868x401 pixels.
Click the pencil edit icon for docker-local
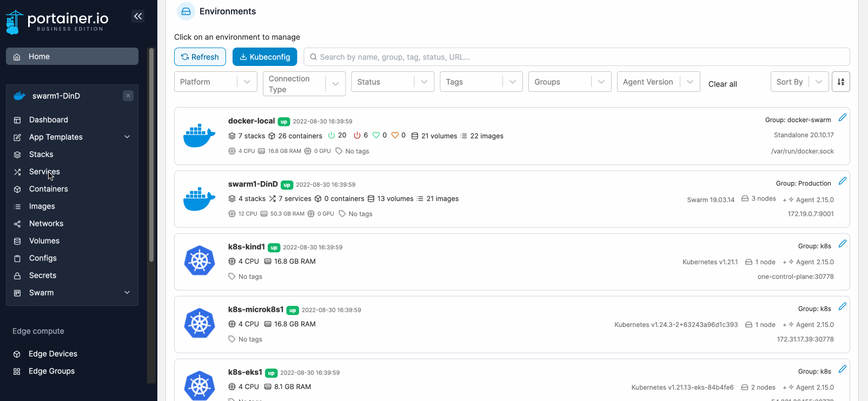(x=842, y=118)
